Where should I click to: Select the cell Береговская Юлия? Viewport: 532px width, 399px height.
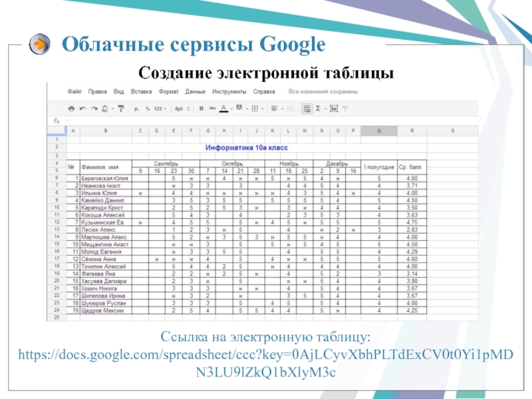coord(106,178)
